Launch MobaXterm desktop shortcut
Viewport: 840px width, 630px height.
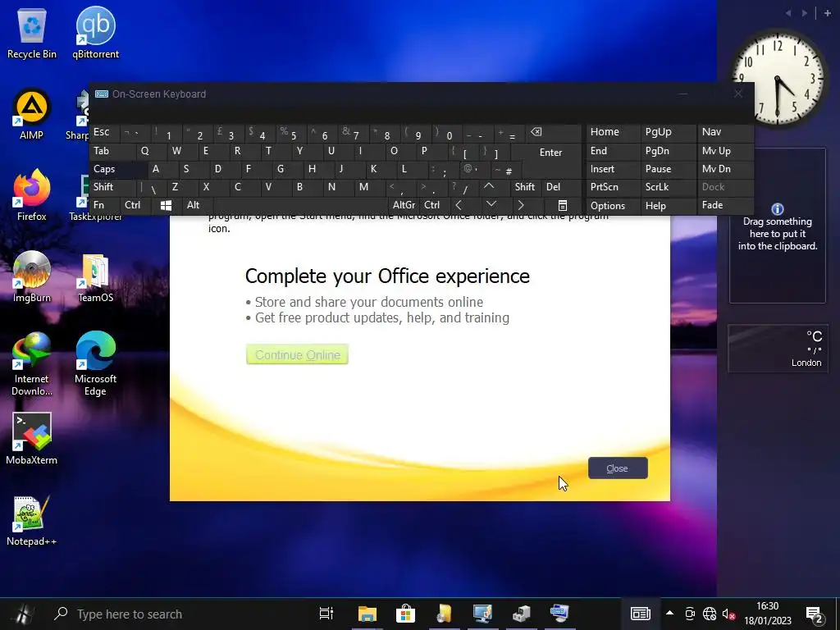click(32, 440)
